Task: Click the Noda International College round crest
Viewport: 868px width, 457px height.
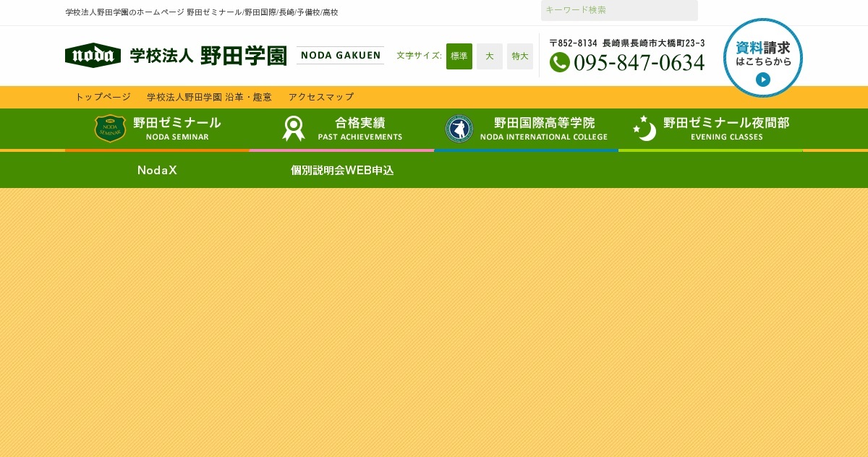Action: click(459, 129)
